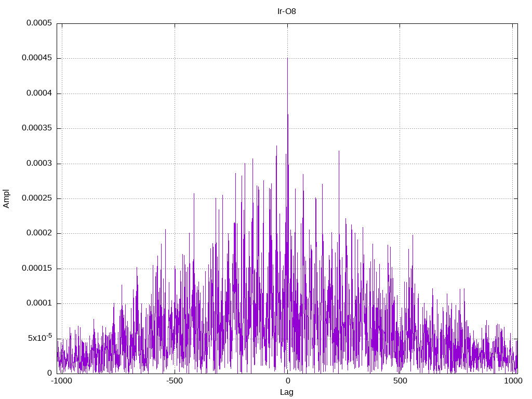Click the x-axis tick label -1000
The width and height of the screenshot is (532, 399).
[62, 381]
